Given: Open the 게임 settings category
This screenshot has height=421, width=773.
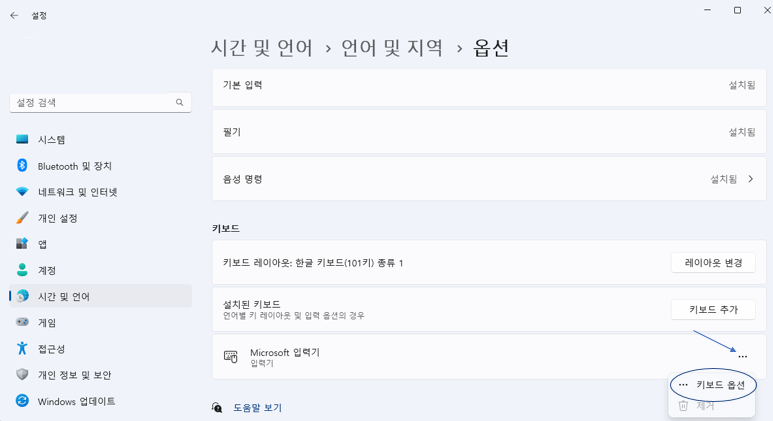Looking at the screenshot, I should (46, 323).
